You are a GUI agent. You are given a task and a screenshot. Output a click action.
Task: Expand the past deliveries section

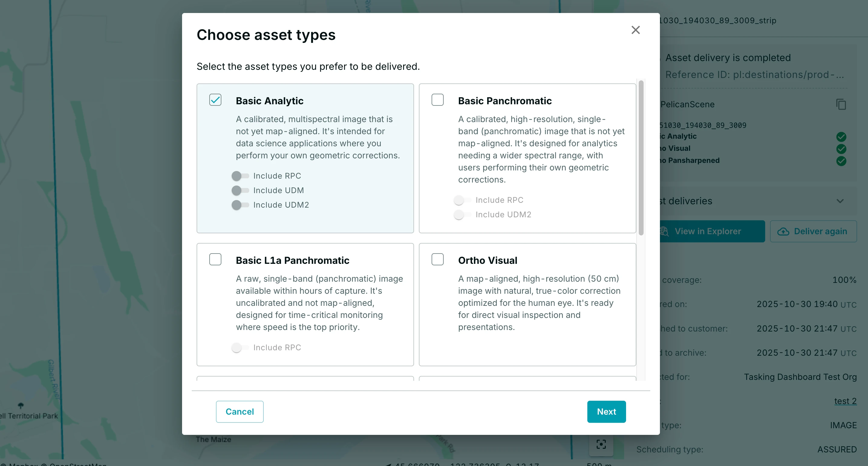840,201
